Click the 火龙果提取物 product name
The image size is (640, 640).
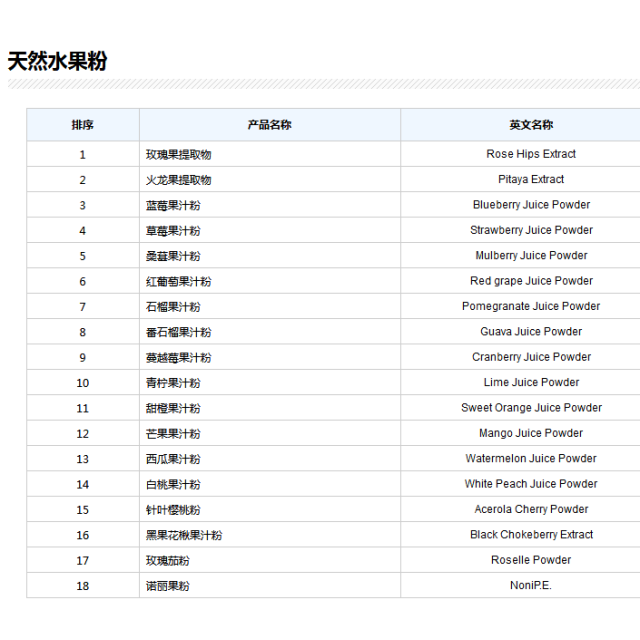coord(178,180)
